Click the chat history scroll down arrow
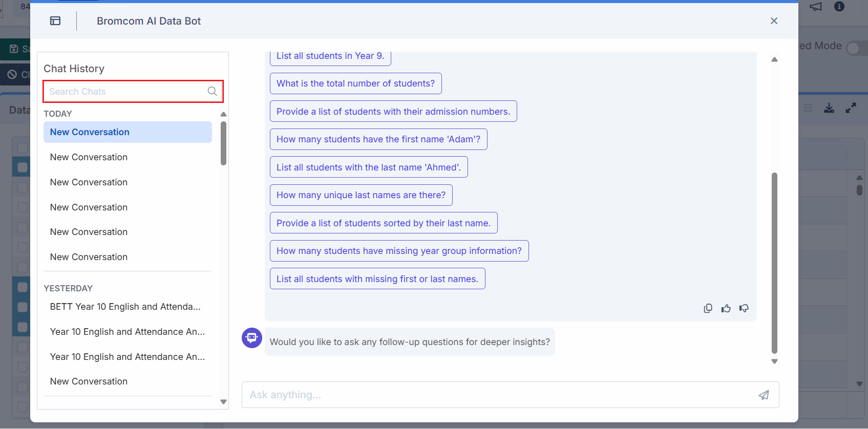Image resolution: width=868 pixels, height=429 pixels. [223, 402]
